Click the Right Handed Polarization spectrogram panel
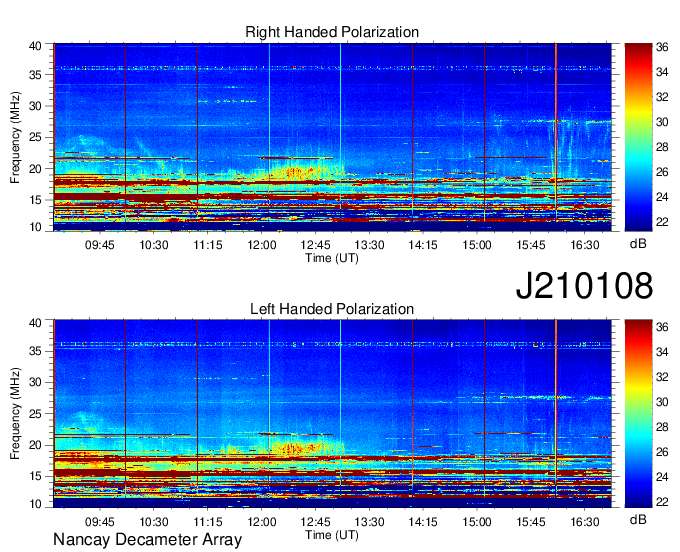Viewport: 680px width, 552px height. pos(332,137)
